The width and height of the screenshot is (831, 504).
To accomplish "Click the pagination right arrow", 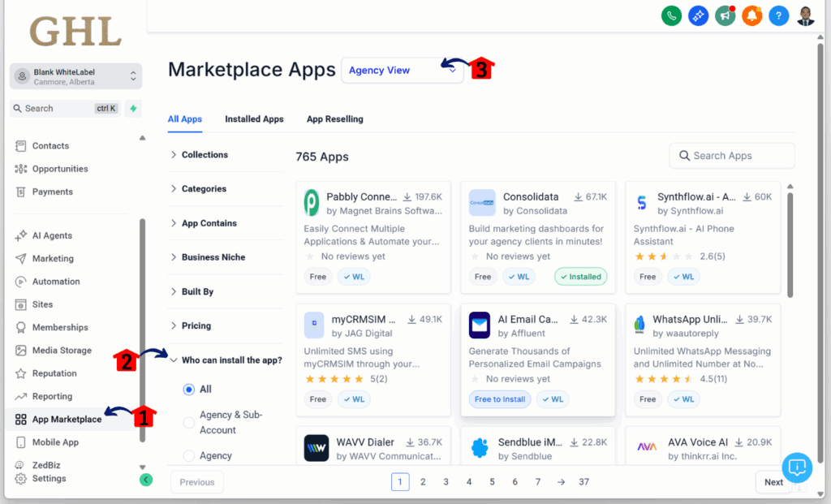I will click(561, 482).
